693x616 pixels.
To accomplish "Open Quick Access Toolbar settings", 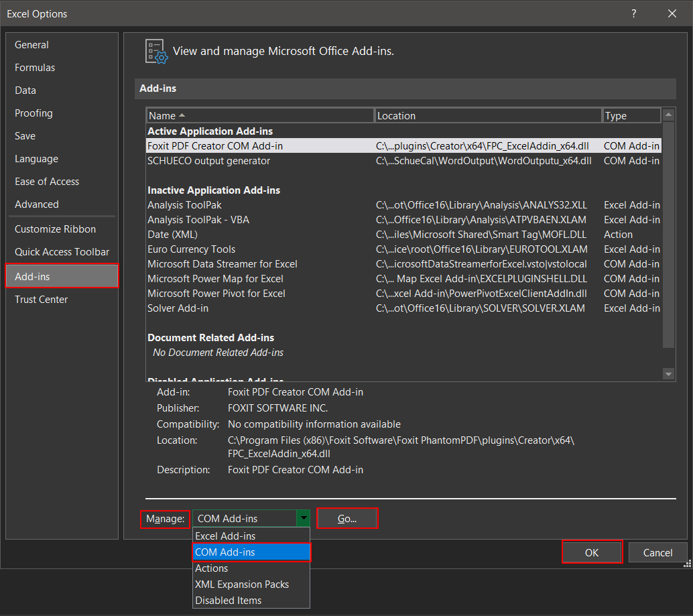I will coord(62,252).
